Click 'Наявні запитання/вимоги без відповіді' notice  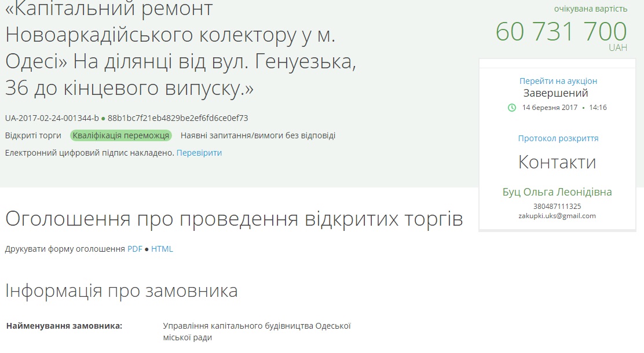(258, 135)
